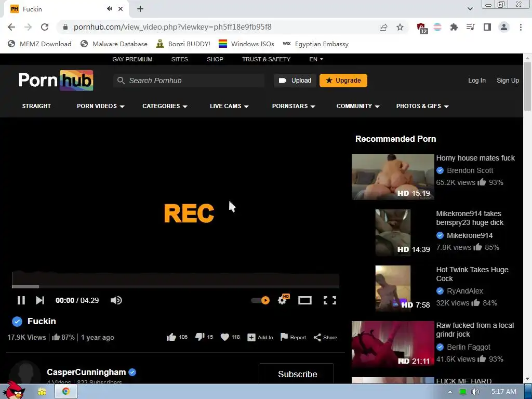532x399 pixels.
Task: Open the recommended thumbnail with duration 21:11
Action: pyautogui.click(x=393, y=344)
